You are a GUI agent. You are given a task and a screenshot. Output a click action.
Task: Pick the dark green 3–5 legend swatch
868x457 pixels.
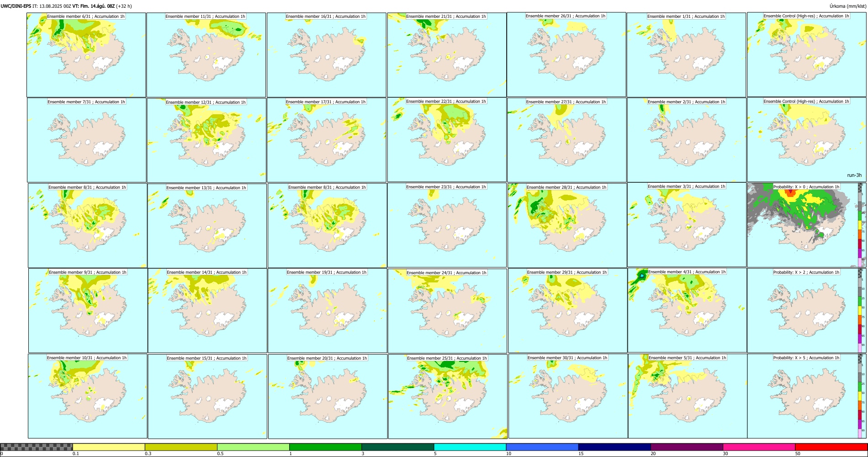[x=397, y=447]
